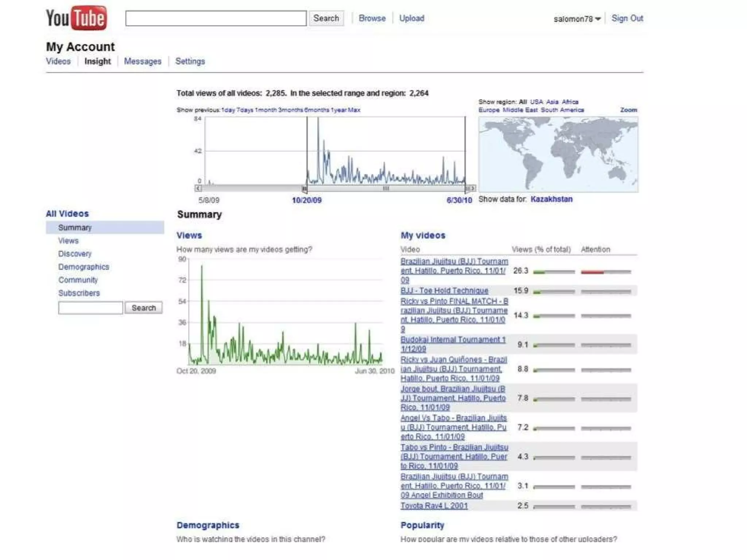Click the left scroll arrow on timeline

tap(198, 188)
